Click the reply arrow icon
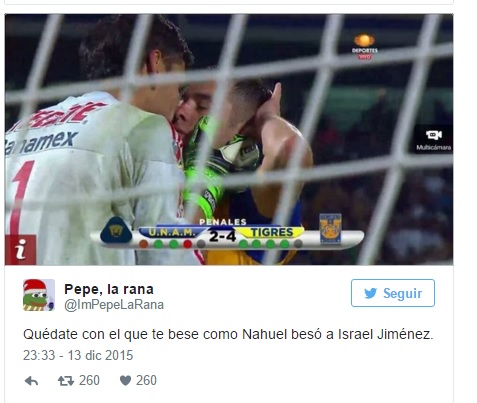The width and height of the screenshot is (477, 403). point(31,381)
